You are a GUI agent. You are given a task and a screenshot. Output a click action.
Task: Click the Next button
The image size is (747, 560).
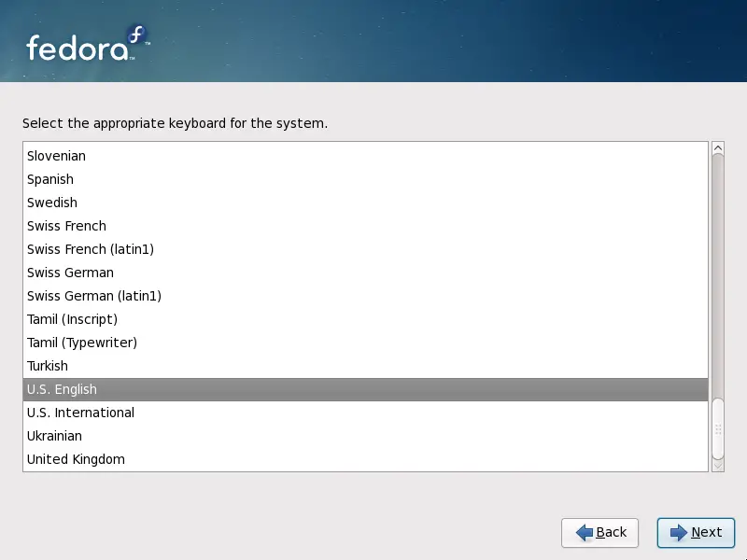[696, 533]
